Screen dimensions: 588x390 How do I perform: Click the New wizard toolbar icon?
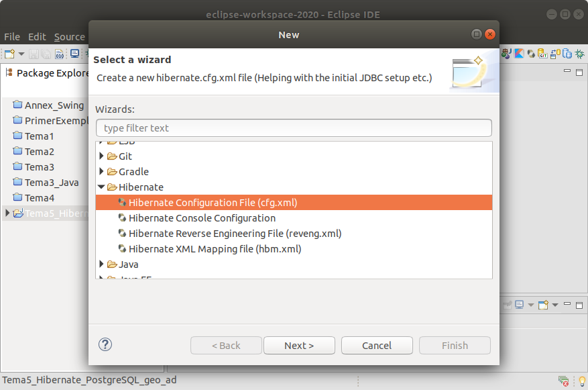point(9,54)
